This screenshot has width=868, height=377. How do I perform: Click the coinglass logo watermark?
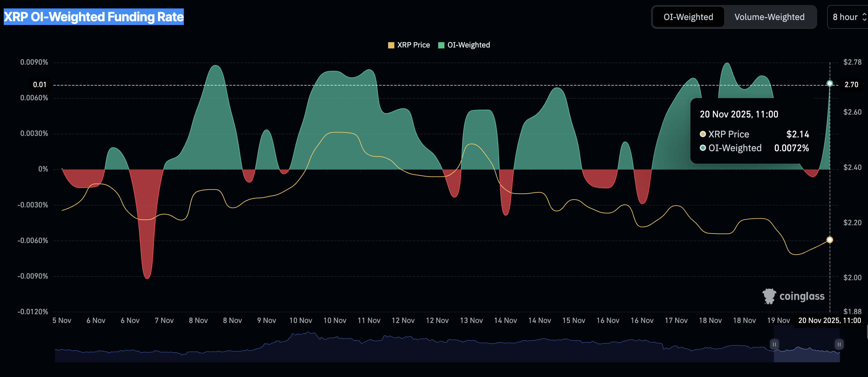point(793,296)
